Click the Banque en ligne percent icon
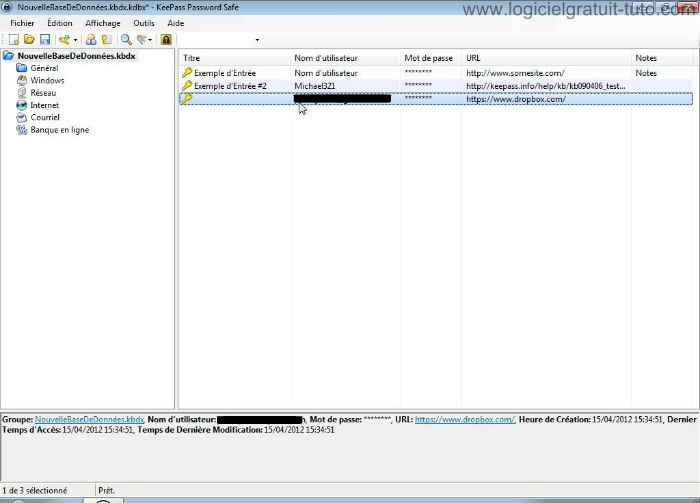 click(x=21, y=130)
